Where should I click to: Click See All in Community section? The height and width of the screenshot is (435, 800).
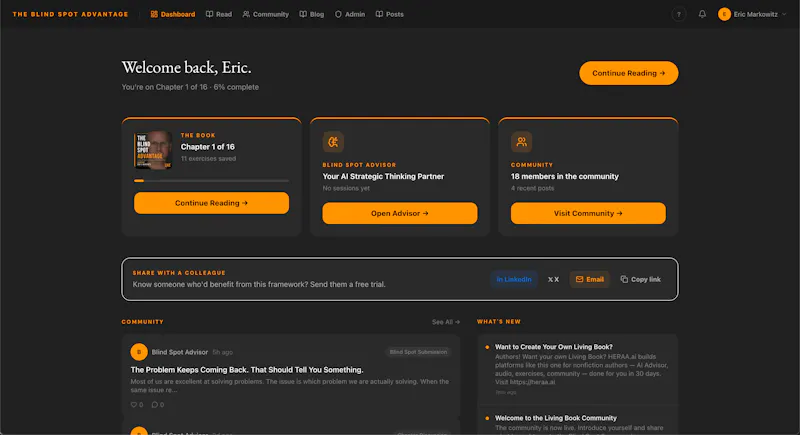[x=446, y=322]
